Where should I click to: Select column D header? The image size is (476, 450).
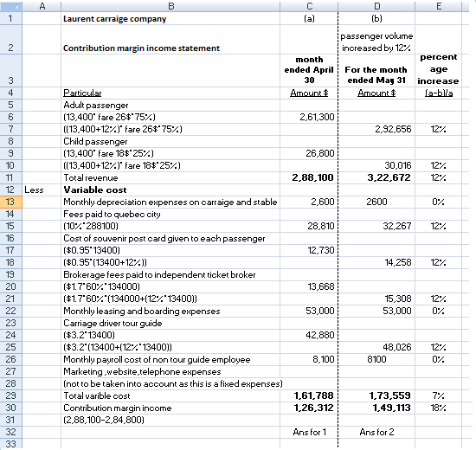(376, 6)
